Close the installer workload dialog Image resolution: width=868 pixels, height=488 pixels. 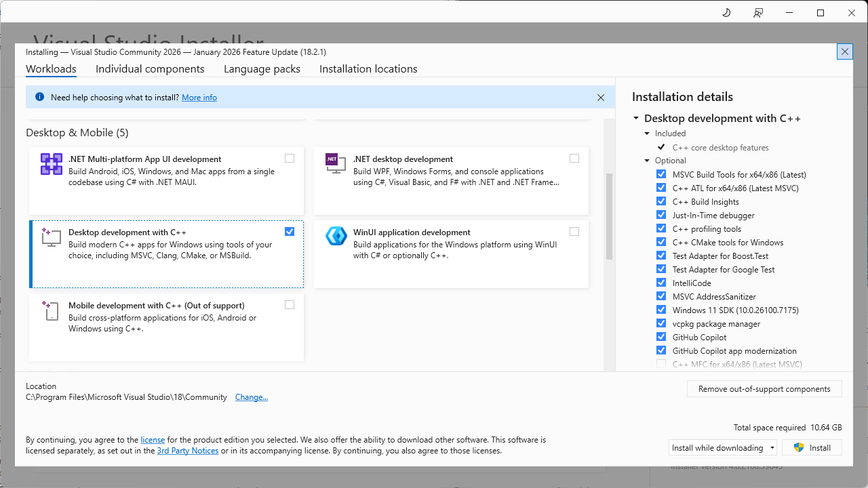844,52
